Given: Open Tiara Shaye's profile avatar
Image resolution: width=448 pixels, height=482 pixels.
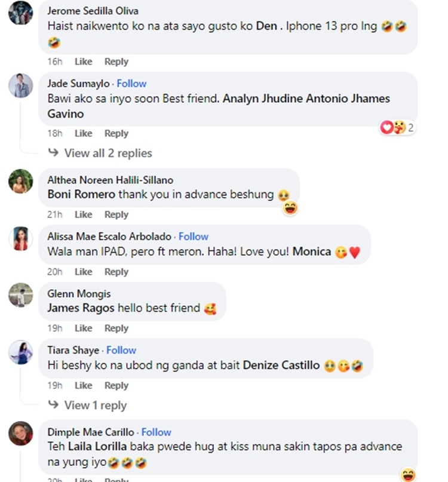Looking at the screenshot, I should click(20, 352).
